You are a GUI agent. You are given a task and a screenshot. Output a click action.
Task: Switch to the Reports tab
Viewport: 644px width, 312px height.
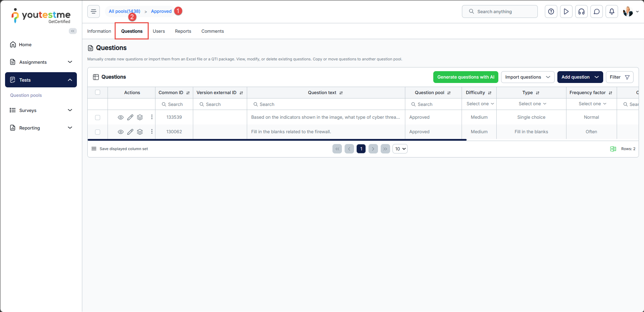pyautogui.click(x=183, y=31)
